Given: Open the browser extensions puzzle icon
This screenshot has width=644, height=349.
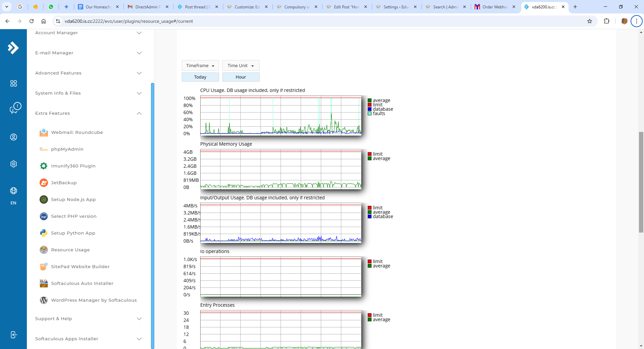Looking at the screenshot, I should tap(606, 21).
